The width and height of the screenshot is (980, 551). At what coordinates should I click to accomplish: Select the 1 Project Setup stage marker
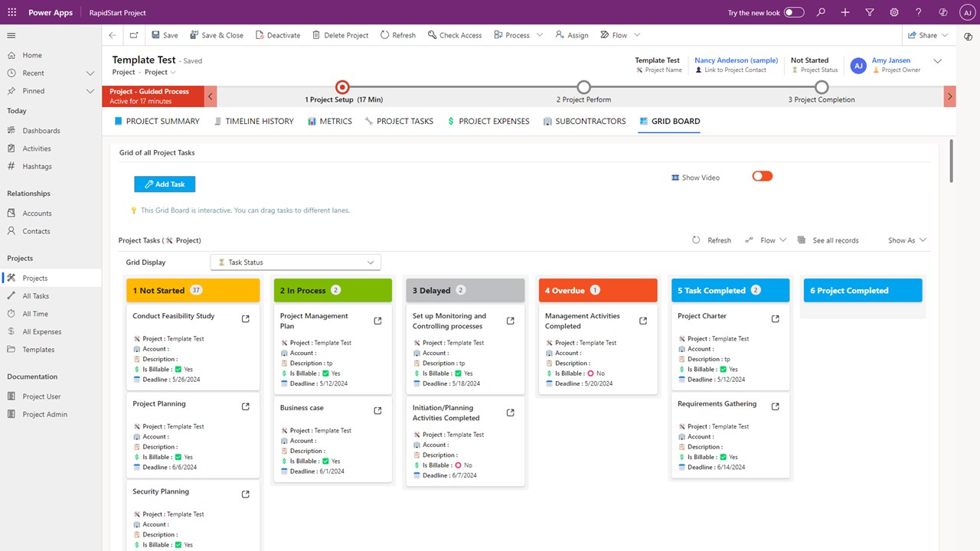tap(342, 87)
